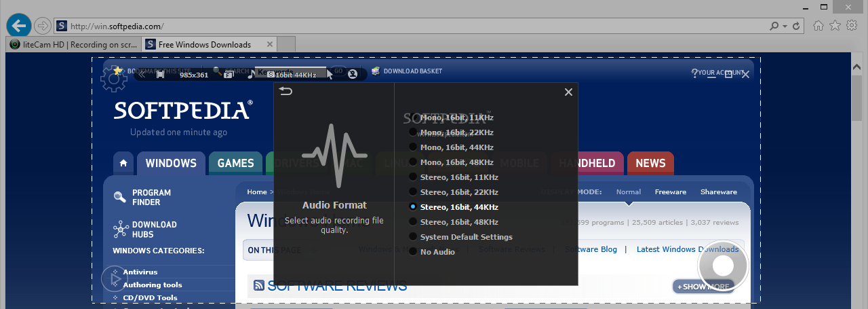Go back with the browser back button
Viewport: 868px width, 309px height.
18,26
